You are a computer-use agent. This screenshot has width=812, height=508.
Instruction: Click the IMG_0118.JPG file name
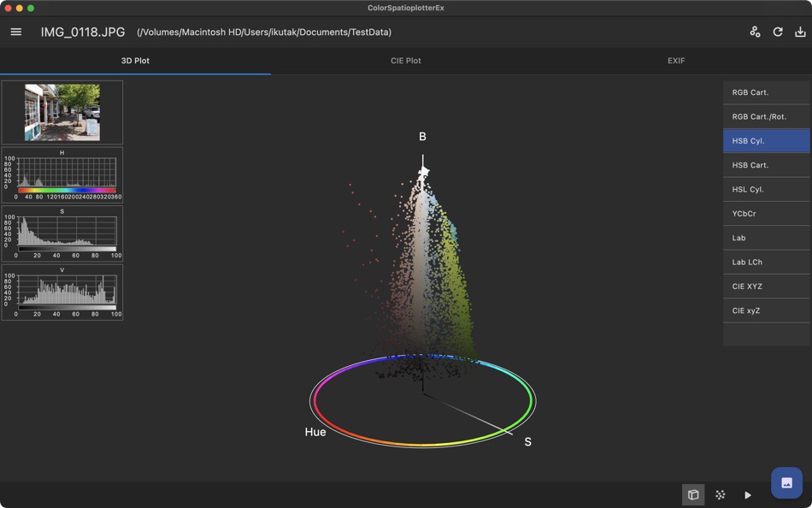pos(83,32)
